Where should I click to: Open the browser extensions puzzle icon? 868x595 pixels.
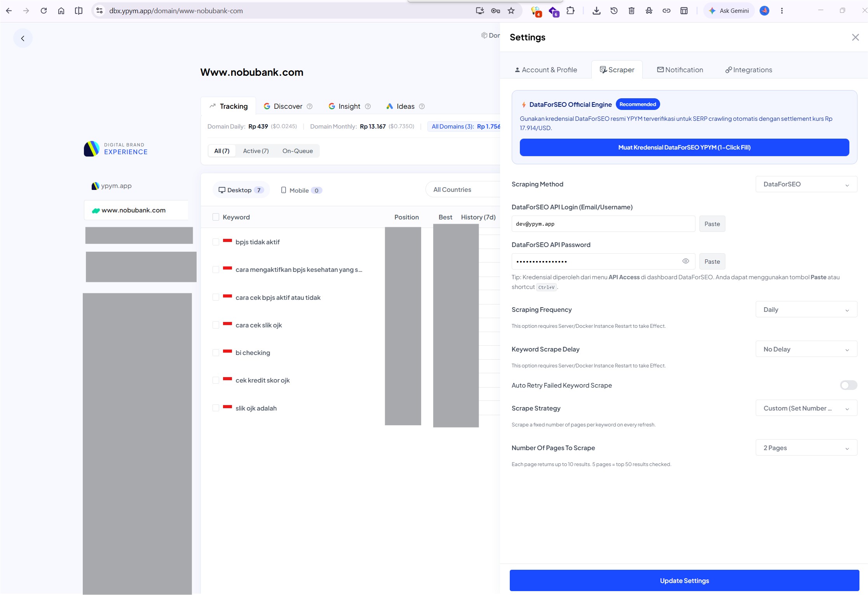pos(570,11)
